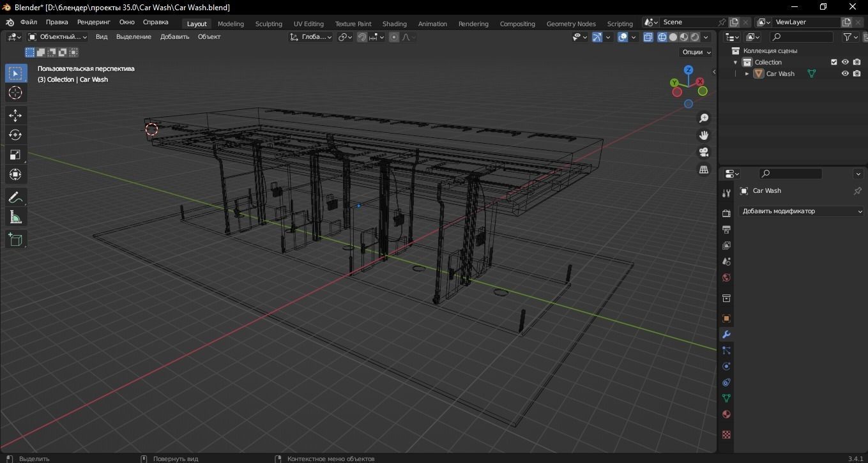Click the pan view hand icon
868x463 pixels.
click(x=704, y=135)
